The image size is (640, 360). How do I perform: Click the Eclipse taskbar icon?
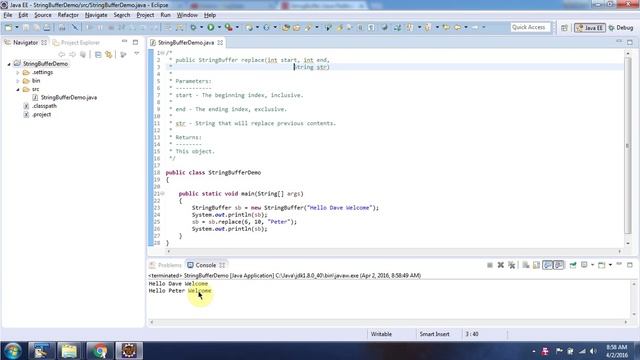pyautogui.click(x=129, y=351)
